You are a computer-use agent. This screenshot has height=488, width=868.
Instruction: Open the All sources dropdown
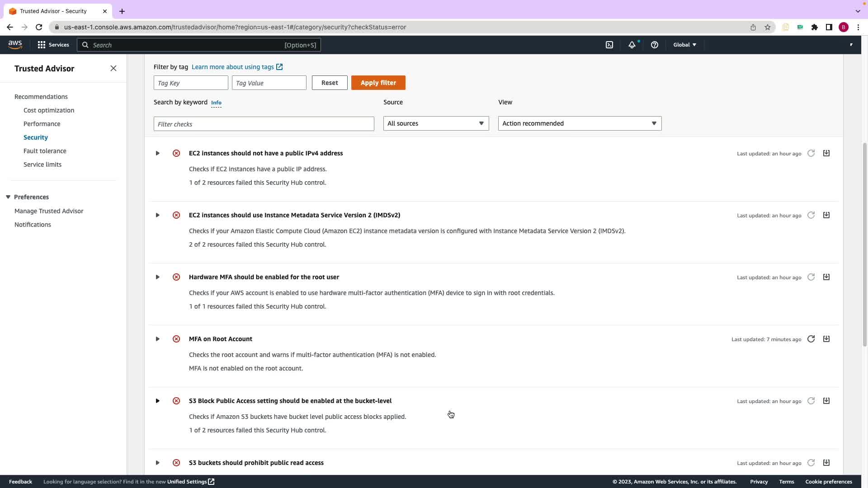pyautogui.click(x=436, y=123)
